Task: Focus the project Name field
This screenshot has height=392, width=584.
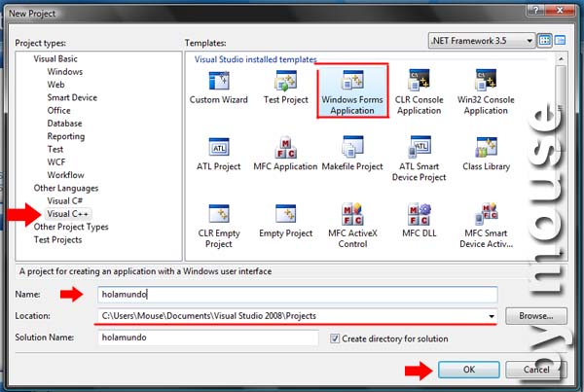Action: click(298, 294)
